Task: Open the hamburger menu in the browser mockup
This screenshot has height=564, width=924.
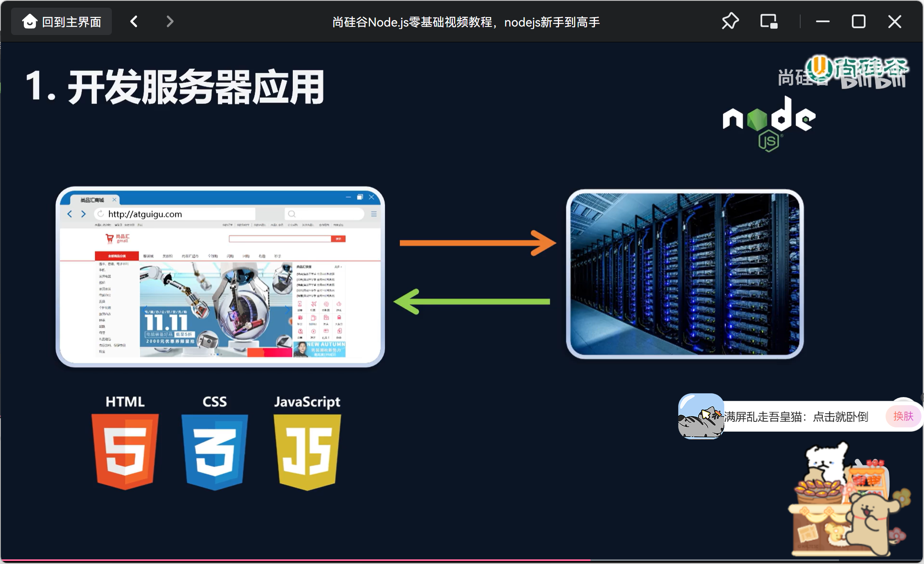Action: pyautogui.click(x=374, y=214)
